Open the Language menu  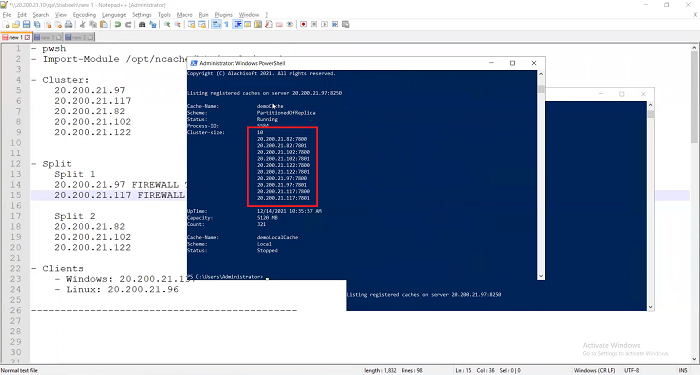(114, 15)
